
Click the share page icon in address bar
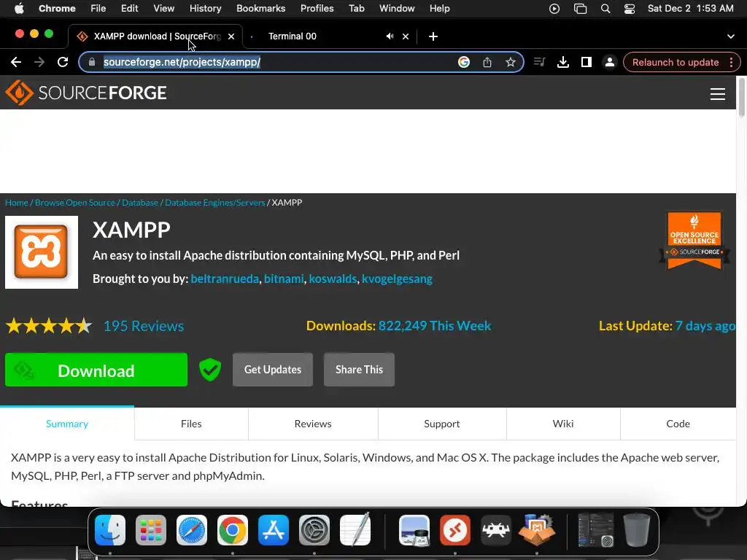point(487,62)
